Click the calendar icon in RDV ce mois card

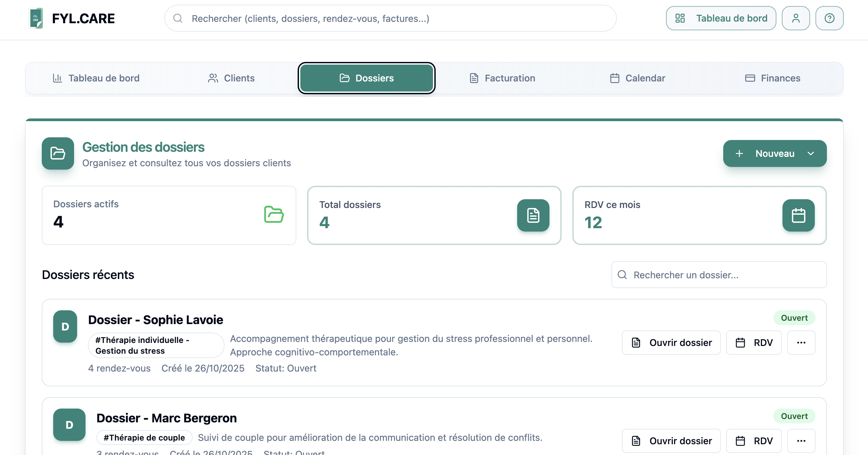(x=798, y=215)
